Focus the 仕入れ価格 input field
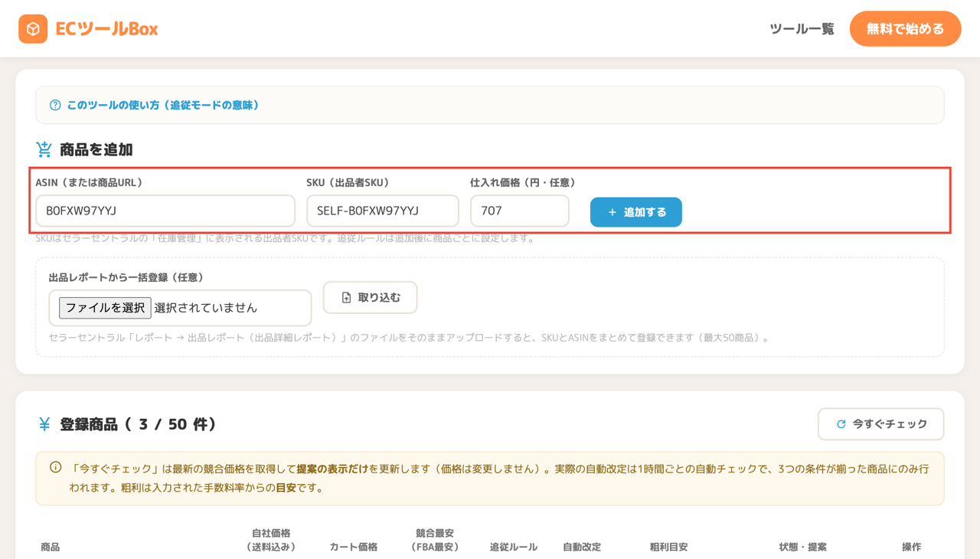The width and height of the screenshot is (980, 559). click(x=520, y=211)
